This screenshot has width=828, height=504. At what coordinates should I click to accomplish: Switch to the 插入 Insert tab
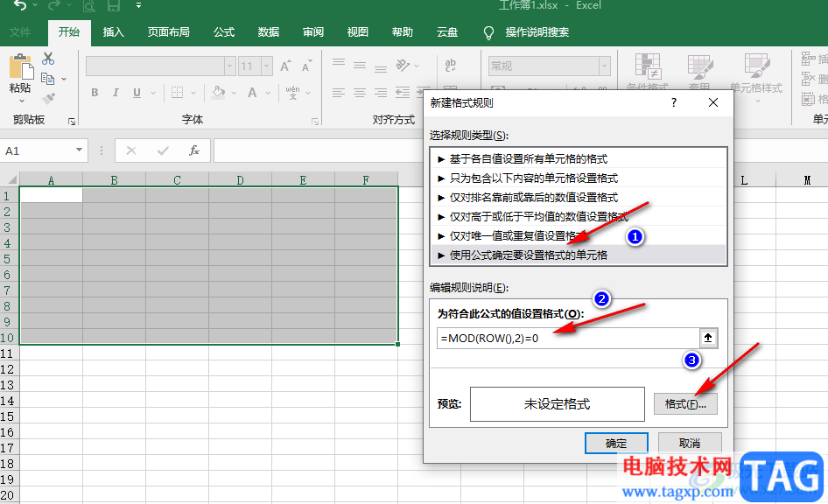click(113, 32)
